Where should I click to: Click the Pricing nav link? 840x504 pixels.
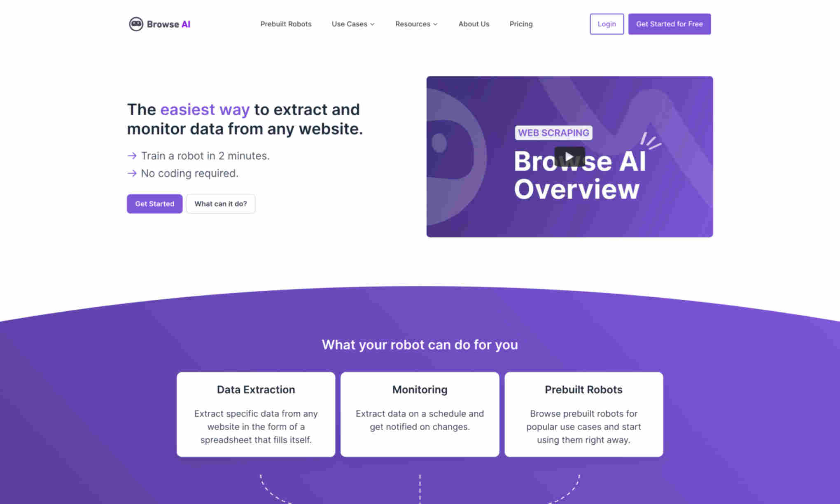(x=520, y=24)
